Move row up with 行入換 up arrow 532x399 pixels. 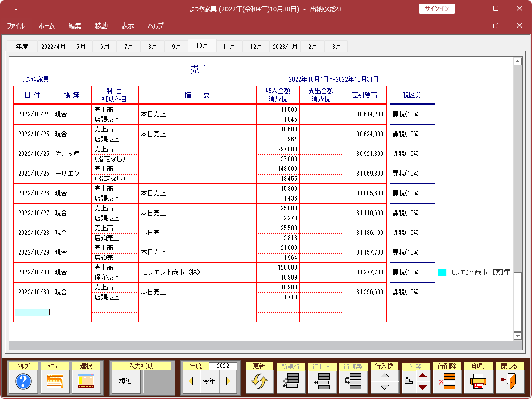[x=385, y=376]
